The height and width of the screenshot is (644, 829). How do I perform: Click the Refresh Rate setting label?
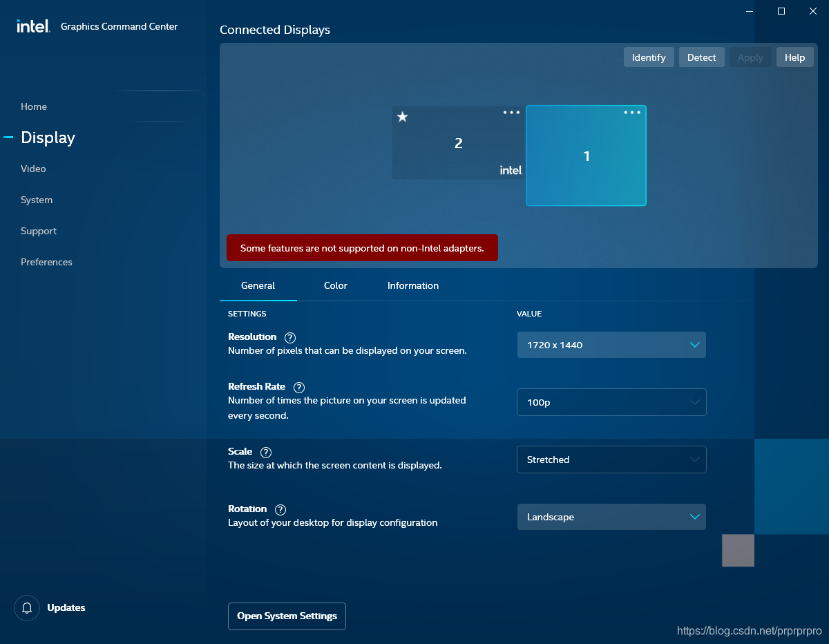pyautogui.click(x=256, y=387)
